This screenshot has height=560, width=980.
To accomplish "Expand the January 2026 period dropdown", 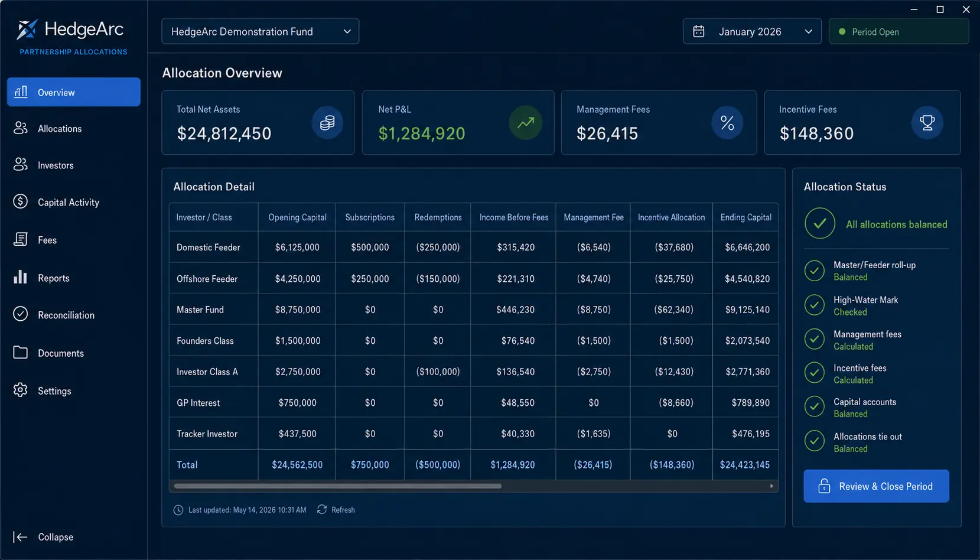I will tap(752, 31).
